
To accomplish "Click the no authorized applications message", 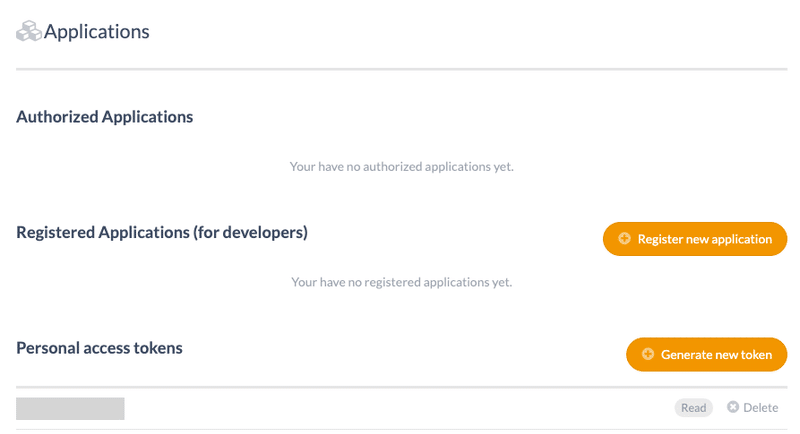I will [x=402, y=167].
